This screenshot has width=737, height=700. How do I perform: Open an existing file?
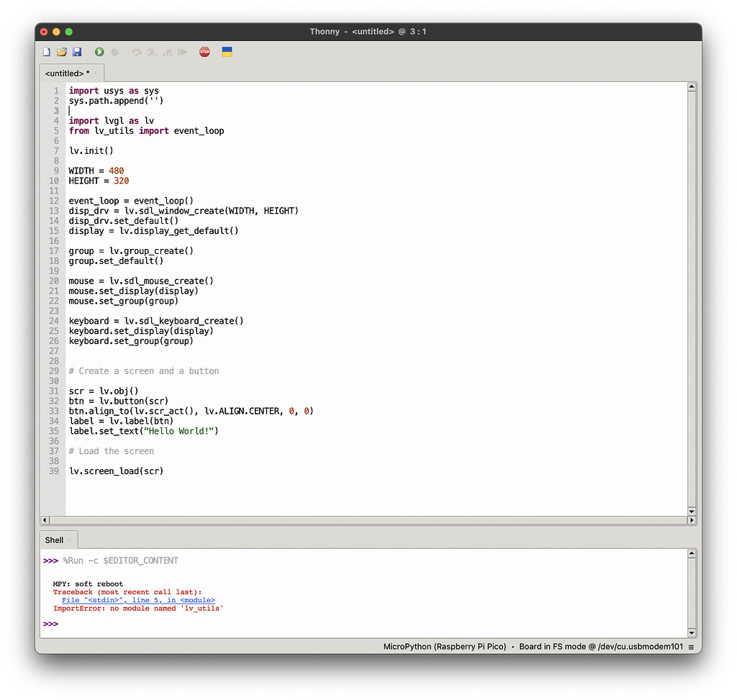tap(62, 52)
